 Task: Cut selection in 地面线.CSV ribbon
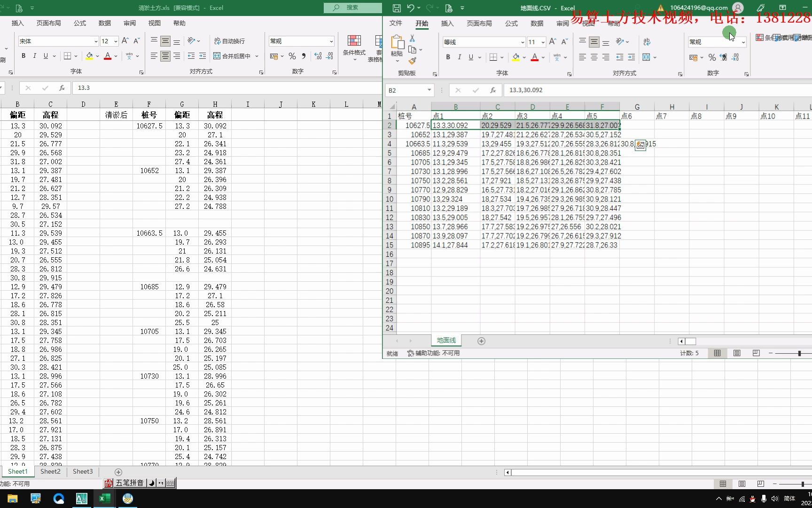point(412,39)
